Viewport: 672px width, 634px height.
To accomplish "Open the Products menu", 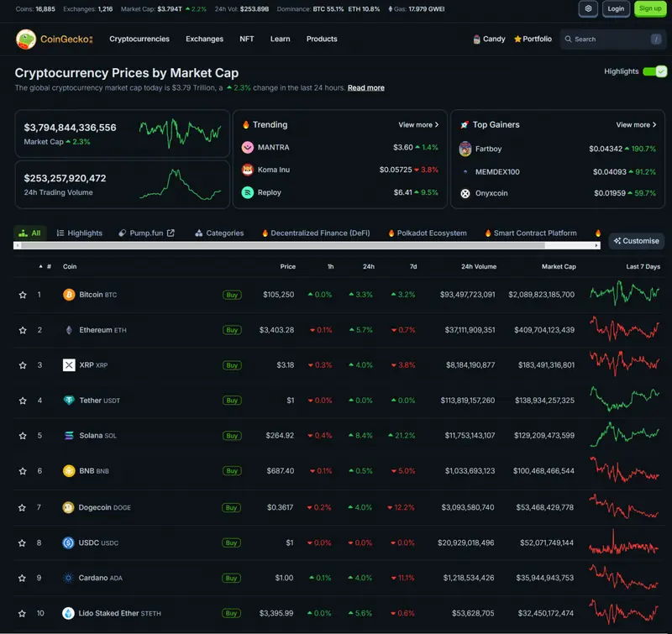I will pyautogui.click(x=322, y=39).
